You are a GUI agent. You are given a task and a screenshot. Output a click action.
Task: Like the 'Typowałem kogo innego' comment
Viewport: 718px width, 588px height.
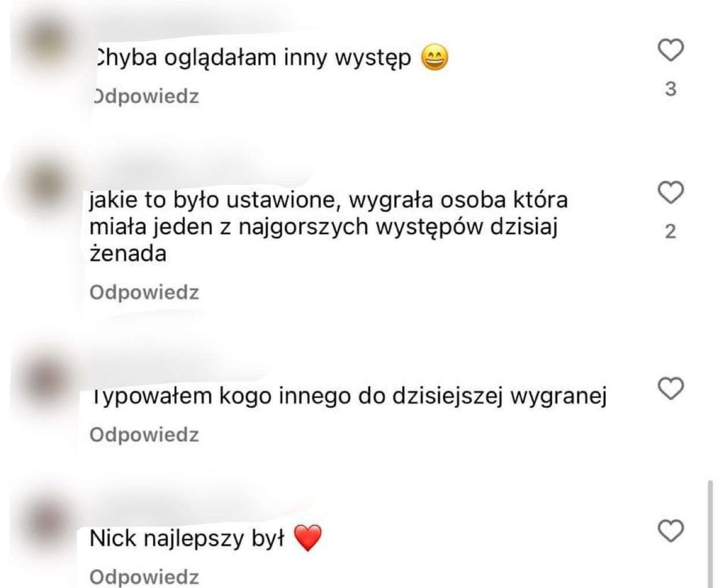tap(671, 389)
